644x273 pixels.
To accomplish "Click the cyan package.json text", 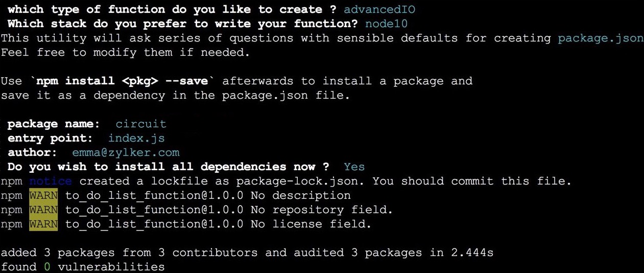I will click(600, 38).
